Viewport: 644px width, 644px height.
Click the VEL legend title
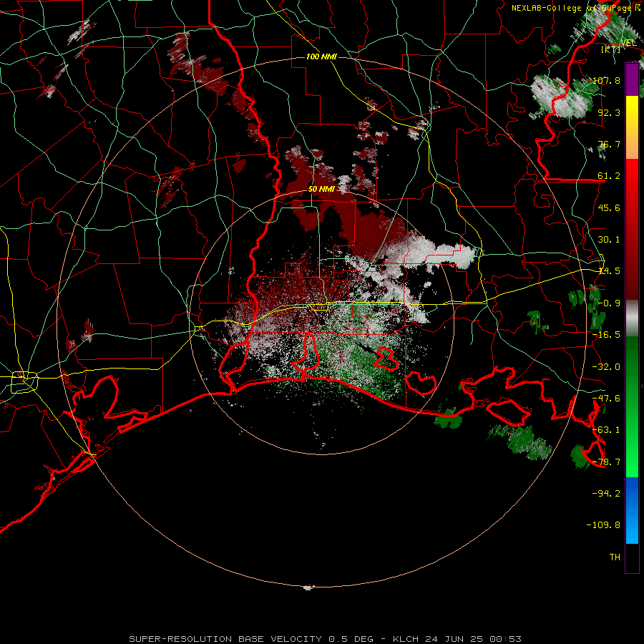(x=628, y=42)
